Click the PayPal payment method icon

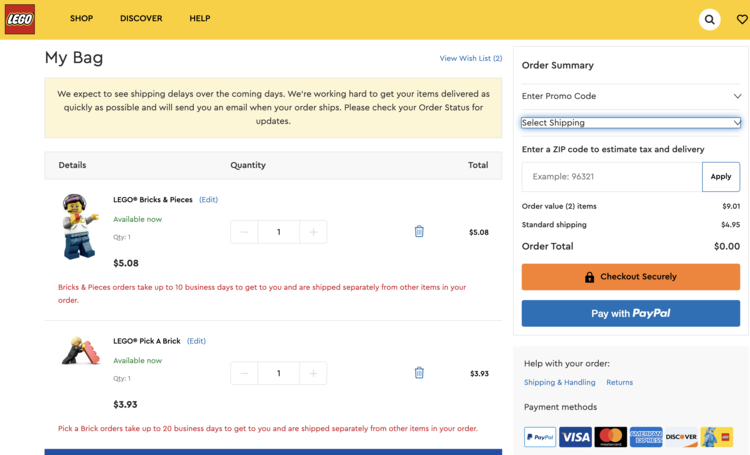point(540,437)
